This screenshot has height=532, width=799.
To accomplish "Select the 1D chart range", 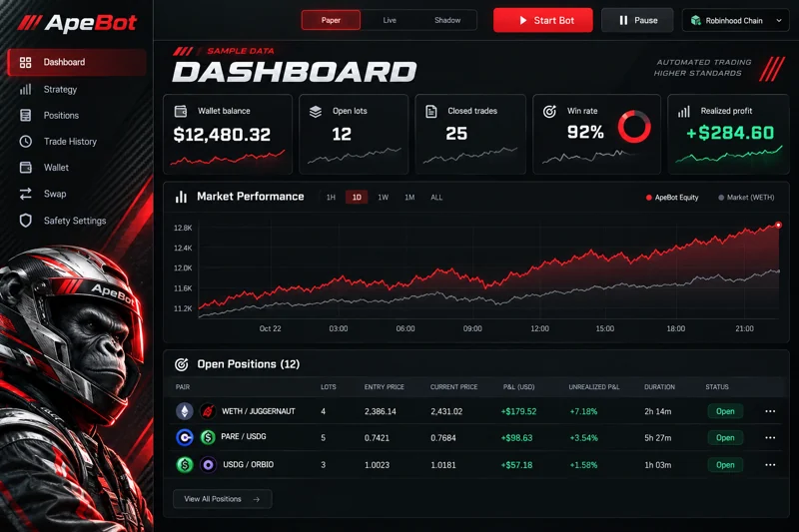I will click(357, 197).
